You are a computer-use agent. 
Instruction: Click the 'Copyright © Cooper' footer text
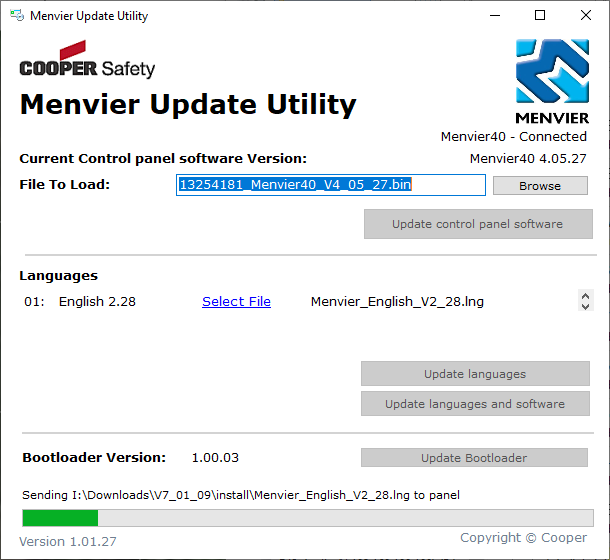click(x=523, y=537)
